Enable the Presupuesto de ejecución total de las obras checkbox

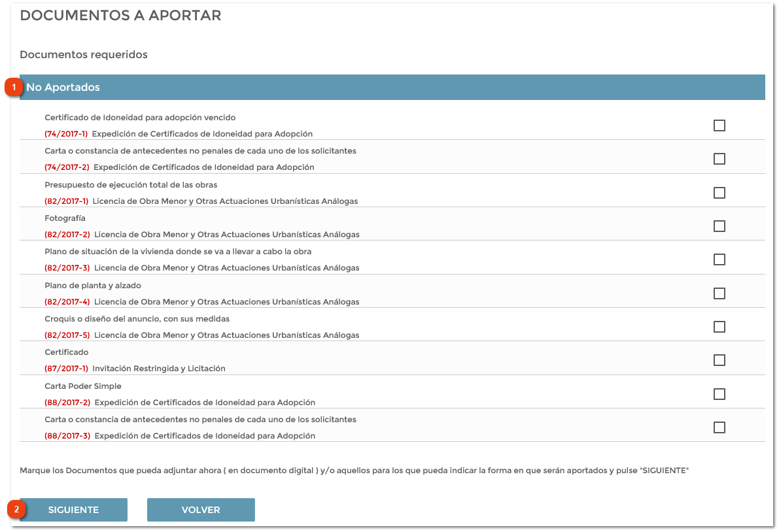coord(719,192)
